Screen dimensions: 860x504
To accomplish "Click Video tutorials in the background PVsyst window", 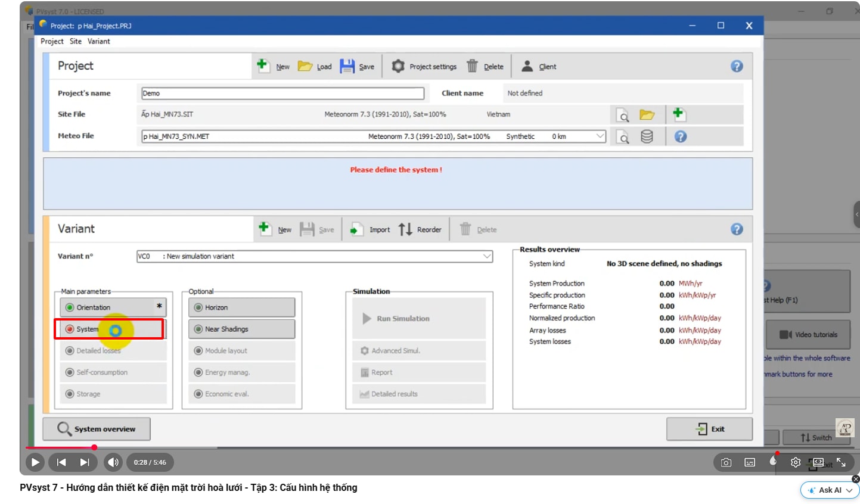I will 808,335.
